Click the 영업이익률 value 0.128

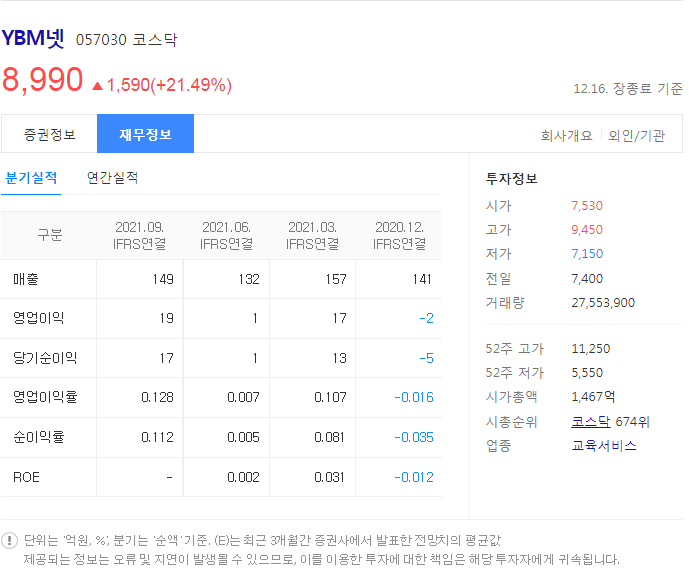(157, 397)
